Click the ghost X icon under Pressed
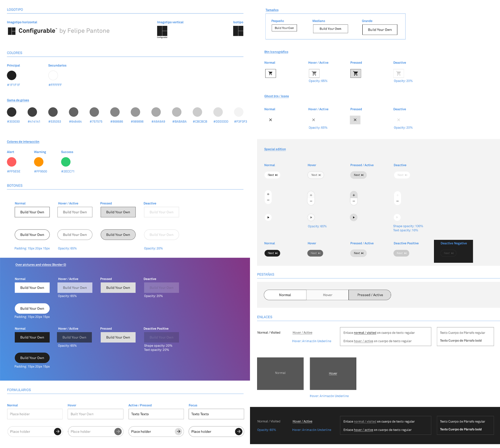500x448 pixels. (355, 120)
